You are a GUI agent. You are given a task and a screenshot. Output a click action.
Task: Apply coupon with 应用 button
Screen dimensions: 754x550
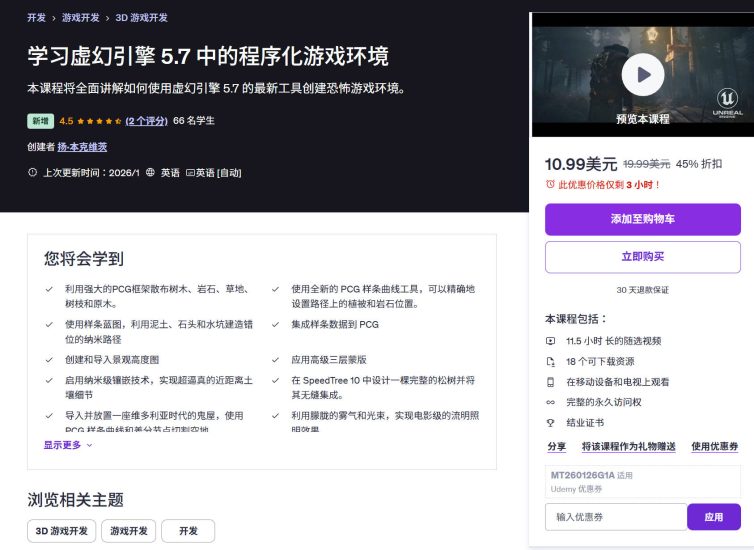(713, 517)
